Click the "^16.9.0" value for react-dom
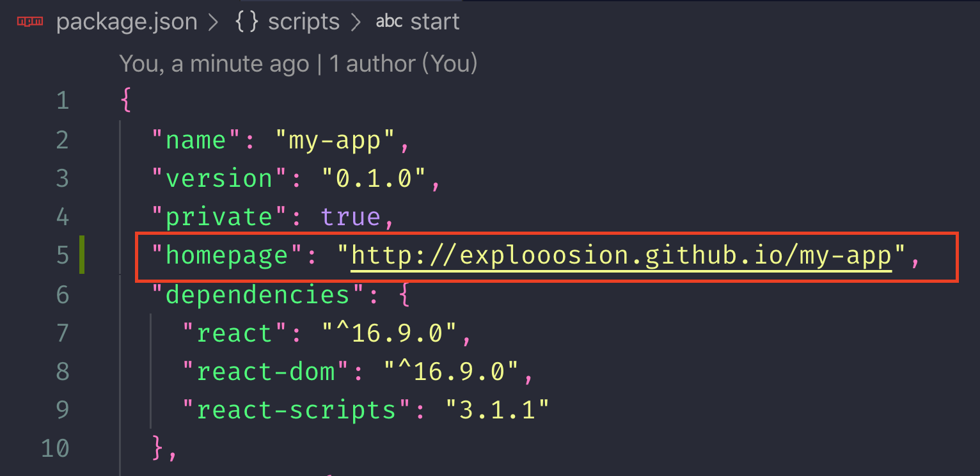Viewport: 980px width, 476px height. coord(452,372)
